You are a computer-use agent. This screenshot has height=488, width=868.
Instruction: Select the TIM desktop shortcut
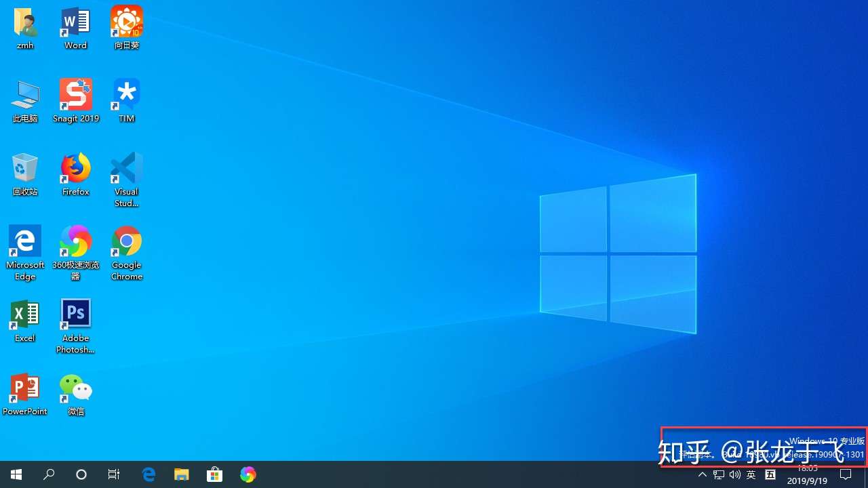(x=126, y=101)
